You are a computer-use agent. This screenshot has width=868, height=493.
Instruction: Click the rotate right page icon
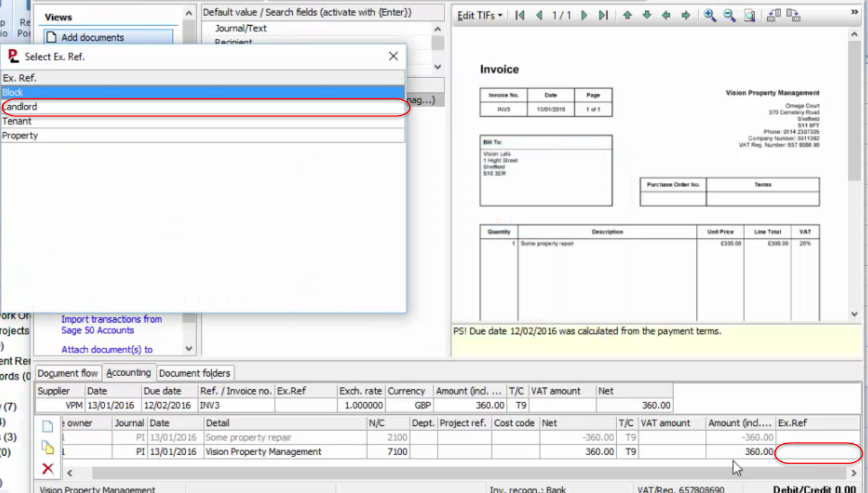[x=793, y=15]
